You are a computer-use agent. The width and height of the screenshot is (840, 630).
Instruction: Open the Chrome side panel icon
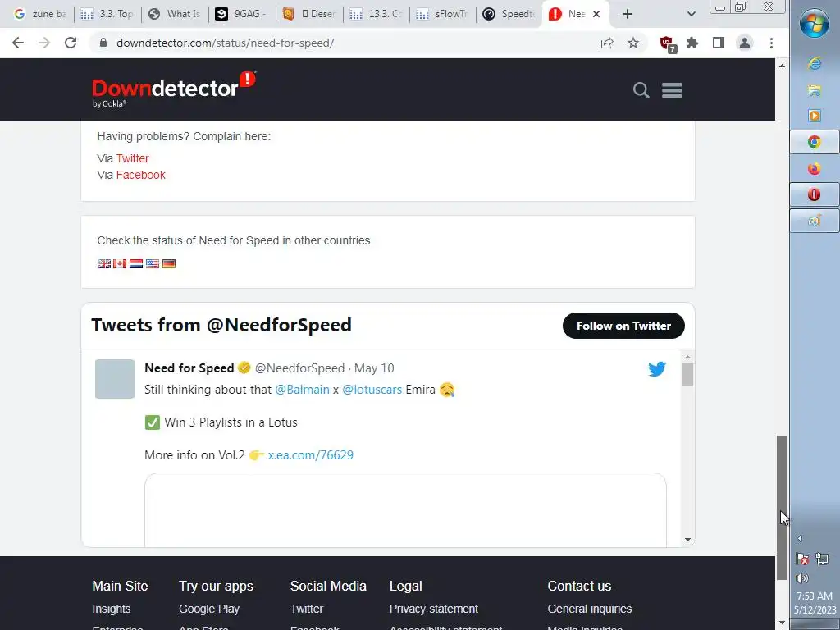[x=719, y=43]
